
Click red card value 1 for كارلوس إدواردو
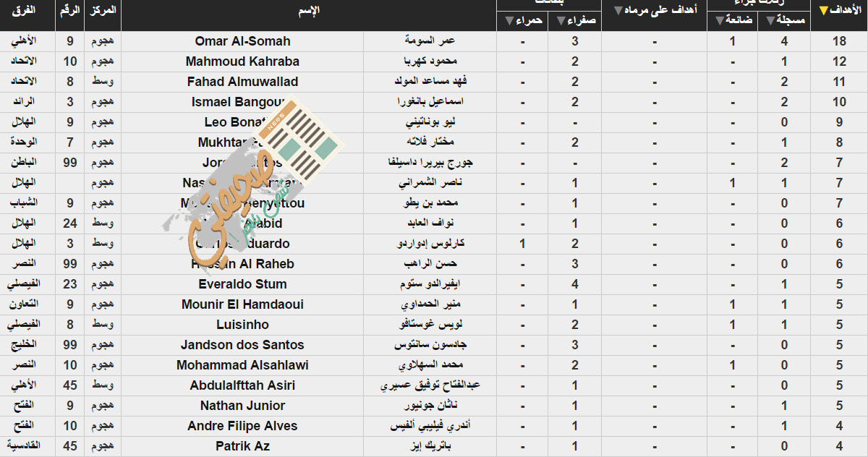pyautogui.click(x=522, y=244)
